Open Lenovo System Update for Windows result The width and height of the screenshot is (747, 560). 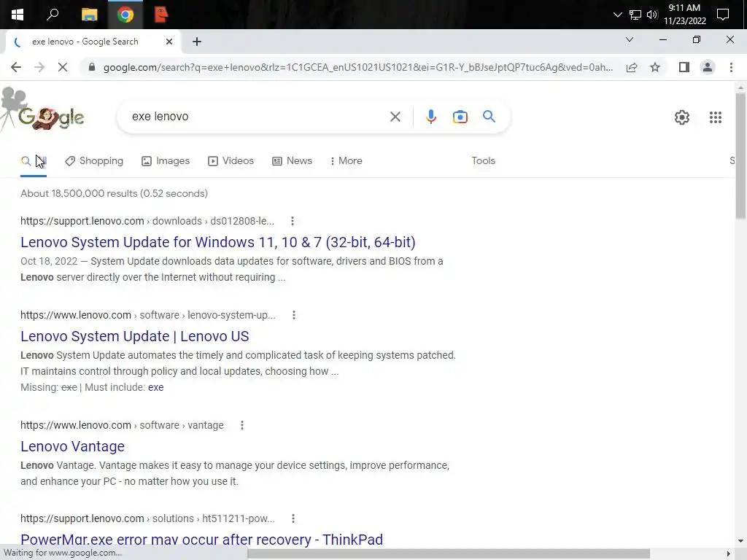(x=217, y=242)
